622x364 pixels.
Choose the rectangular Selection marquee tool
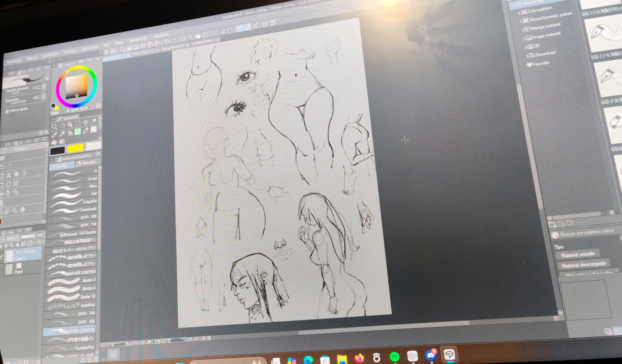[x=78, y=123]
